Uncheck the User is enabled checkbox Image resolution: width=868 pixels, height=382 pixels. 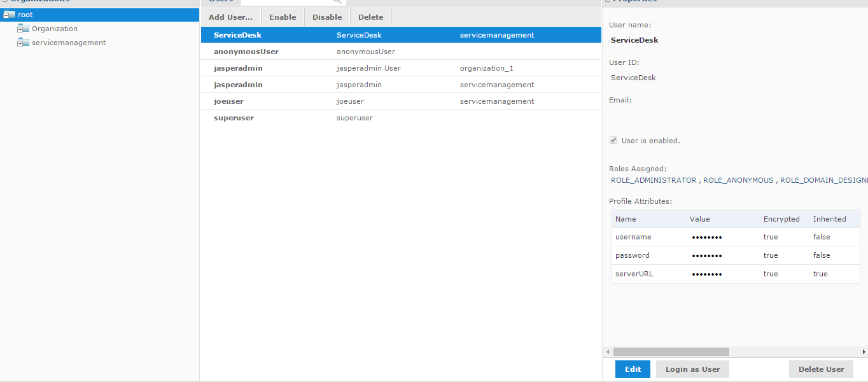point(613,140)
